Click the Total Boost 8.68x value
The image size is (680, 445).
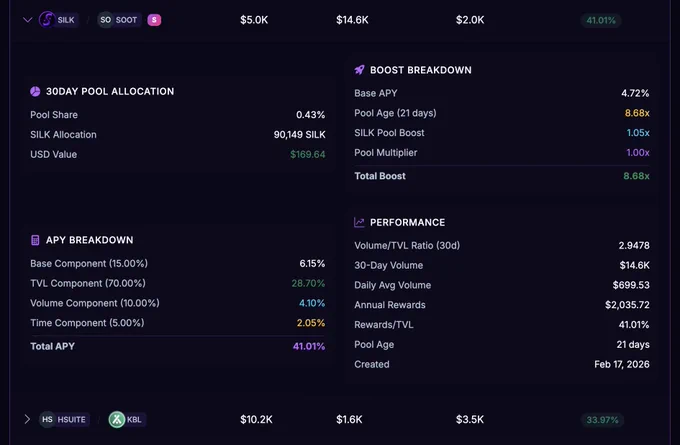coord(636,176)
